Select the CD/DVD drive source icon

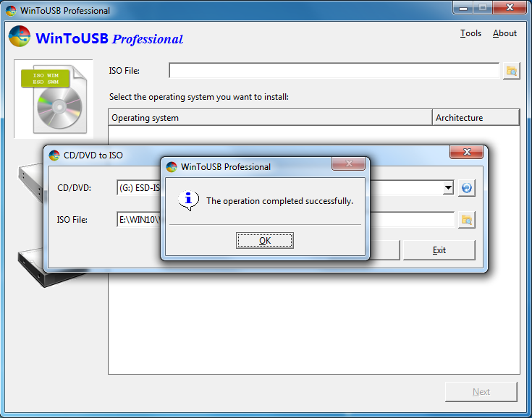31,182
